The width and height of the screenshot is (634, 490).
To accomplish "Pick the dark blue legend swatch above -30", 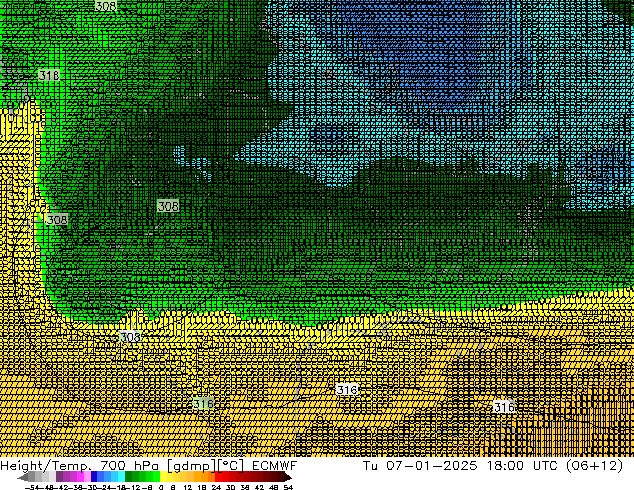I will coord(94,477).
